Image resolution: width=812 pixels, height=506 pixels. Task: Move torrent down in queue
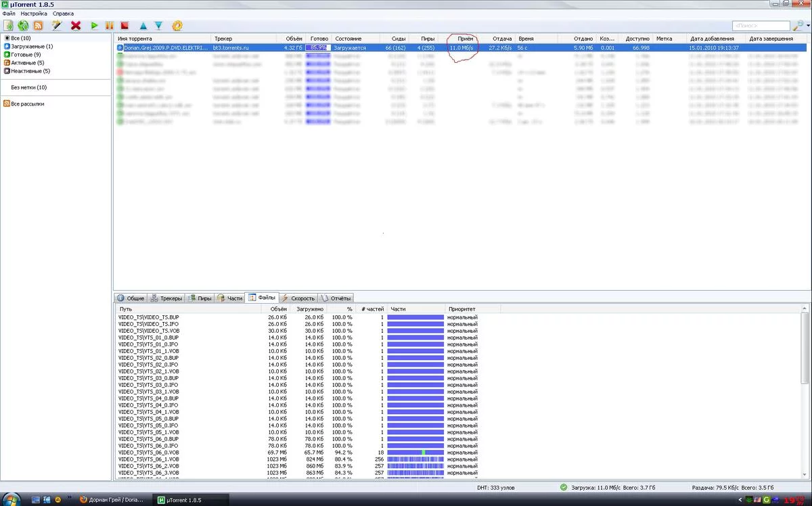pyautogui.click(x=158, y=26)
